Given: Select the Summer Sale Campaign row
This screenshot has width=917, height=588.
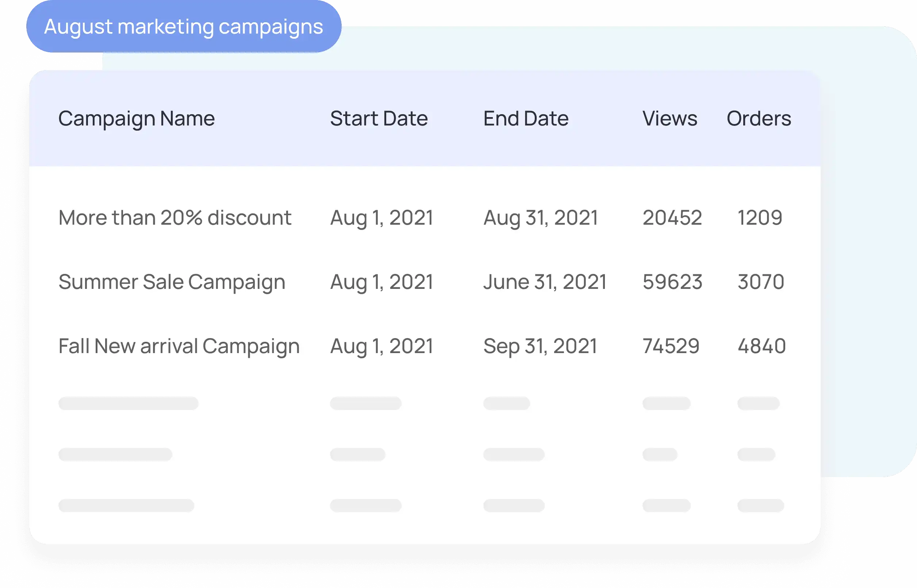Looking at the screenshot, I should coord(172,282).
